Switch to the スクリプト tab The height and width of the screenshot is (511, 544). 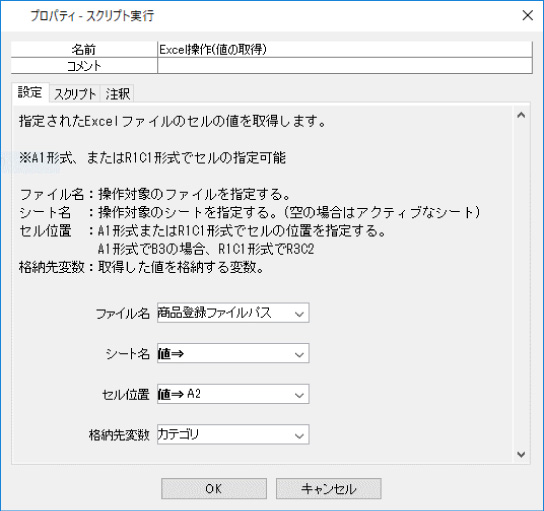[75, 94]
